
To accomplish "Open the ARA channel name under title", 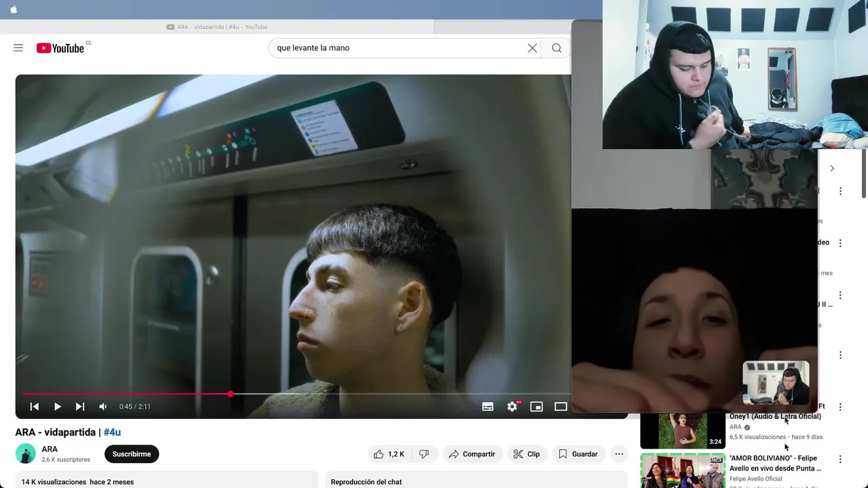I will pyautogui.click(x=50, y=449).
